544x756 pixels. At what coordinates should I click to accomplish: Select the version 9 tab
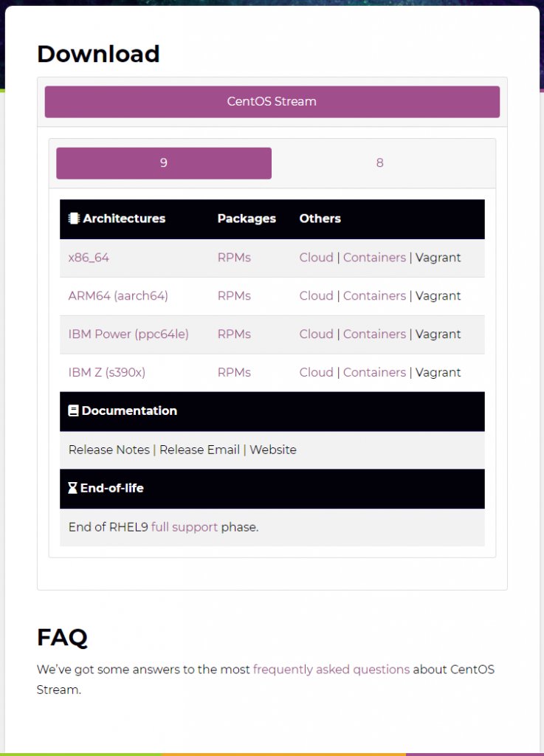coord(164,163)
